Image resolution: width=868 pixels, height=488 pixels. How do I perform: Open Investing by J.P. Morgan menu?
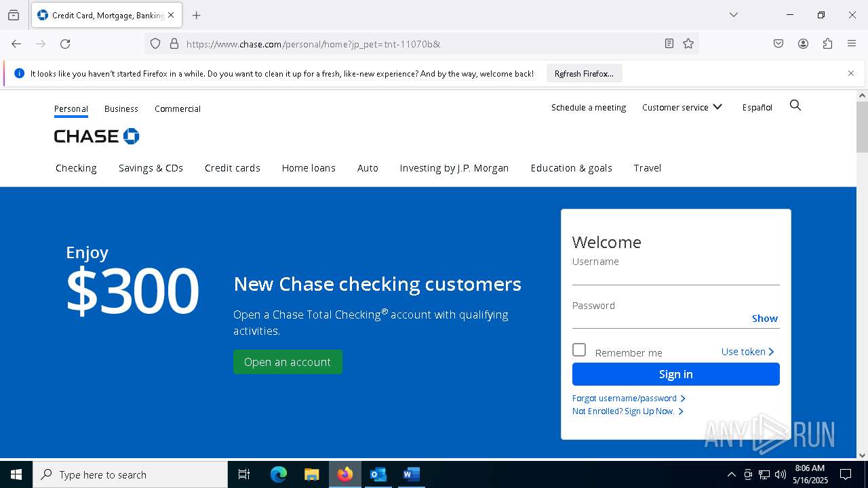pos(454,168)
